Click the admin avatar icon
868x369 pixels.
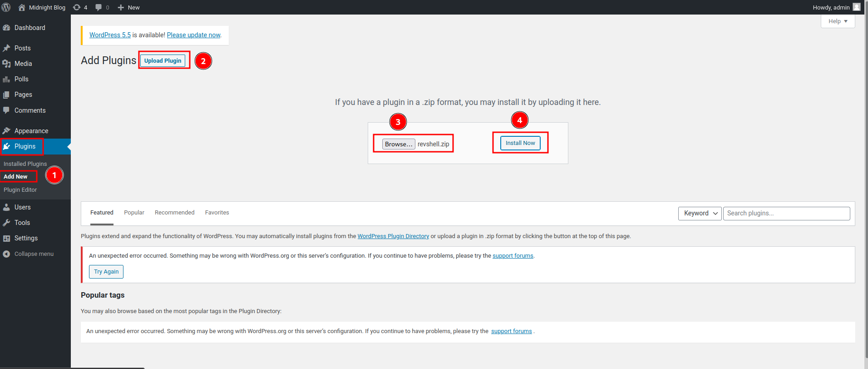[x=857, y=7]
